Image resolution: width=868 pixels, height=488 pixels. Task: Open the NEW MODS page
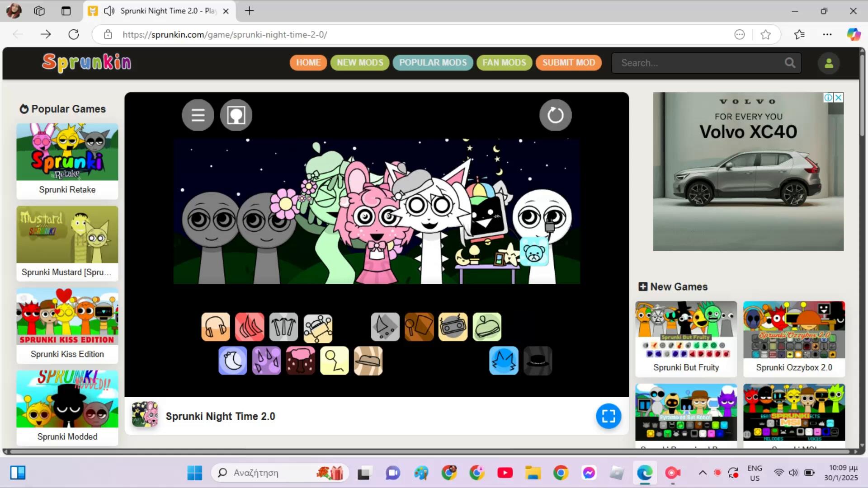[x=360, y=63]
